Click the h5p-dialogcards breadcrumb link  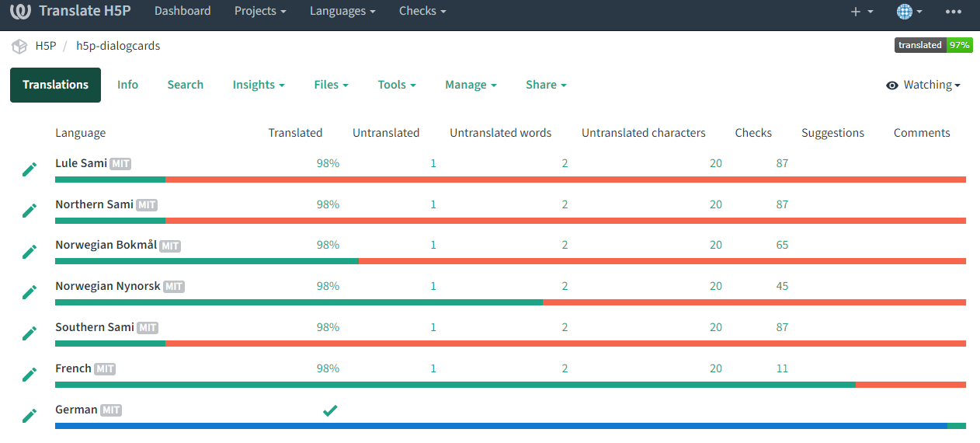pyautogui.click(x=118, y=46)
